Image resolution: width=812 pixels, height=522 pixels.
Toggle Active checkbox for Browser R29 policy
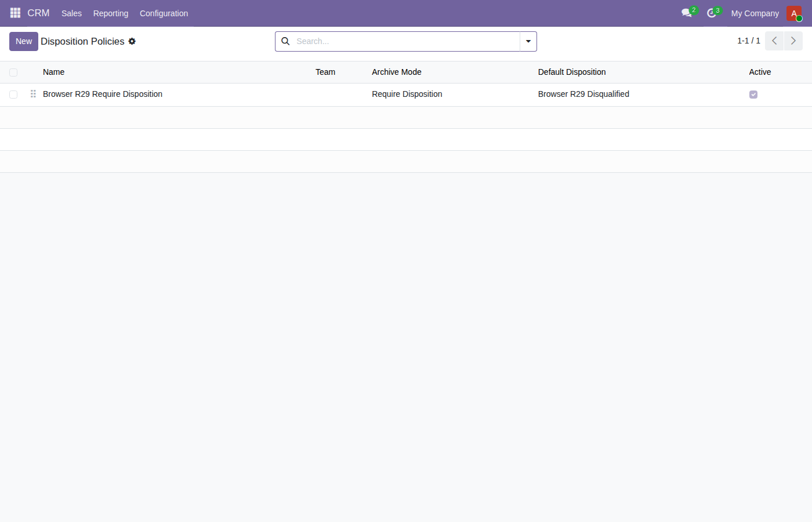coord(753,95)
